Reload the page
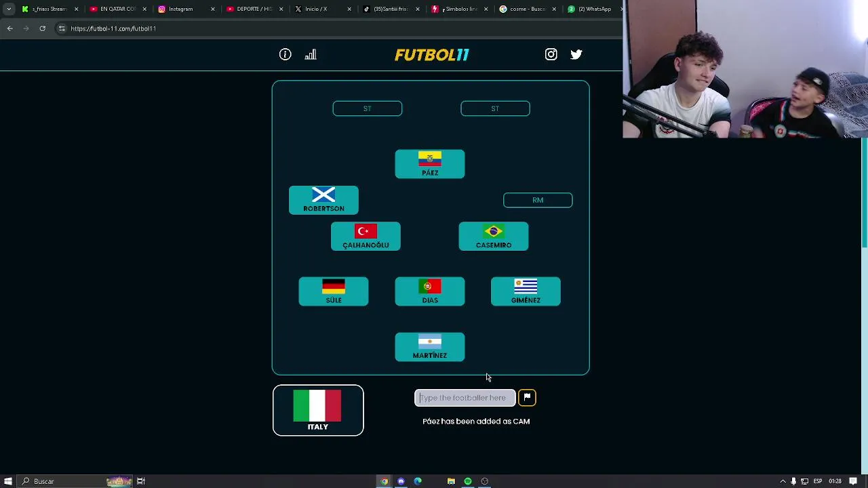The width and height of the screenshot is (868, 488). click(42, 28)
